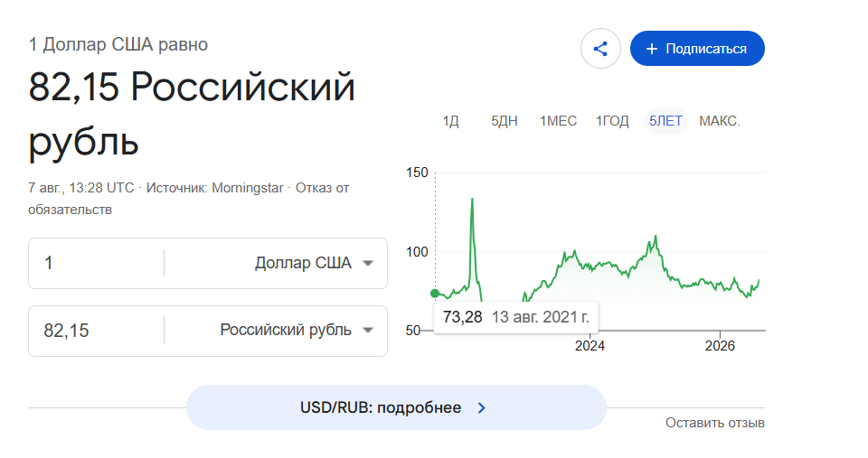Select the 5ЛЕТ chart range tab
This screenshot has width=868, height=458.
[x=665, y=121]
